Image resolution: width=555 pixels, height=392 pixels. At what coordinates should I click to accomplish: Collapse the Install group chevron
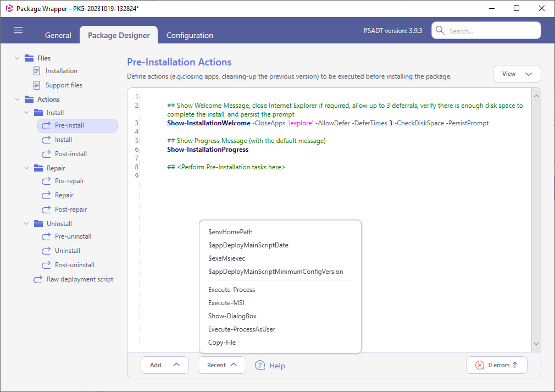[26, 113]
